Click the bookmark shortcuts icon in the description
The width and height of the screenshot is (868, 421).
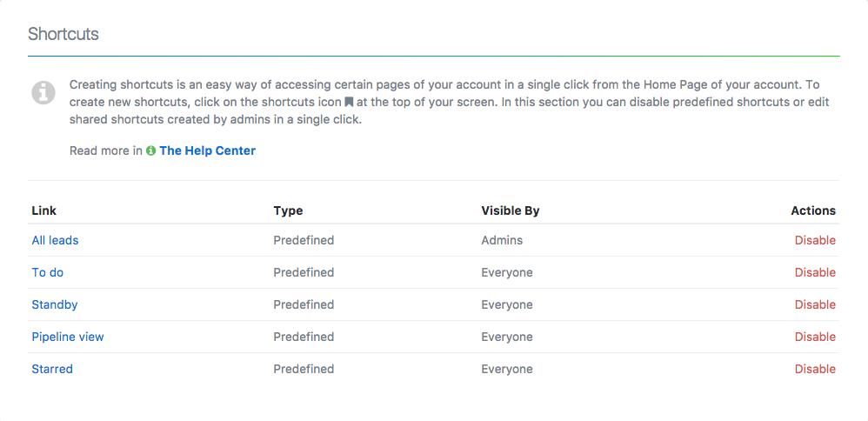pyautogui.click(x=349, y=102)
